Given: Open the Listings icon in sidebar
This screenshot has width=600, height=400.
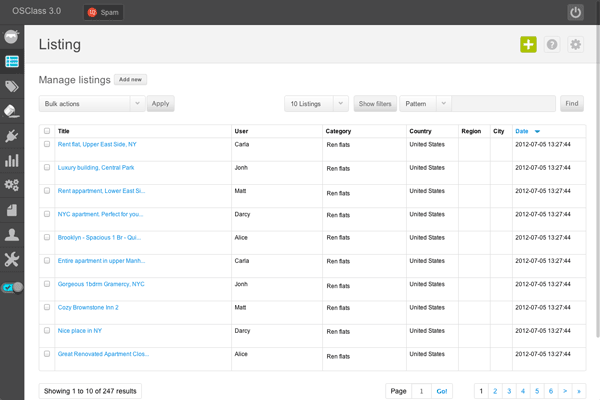Looking at the screenshot, I should (x=12, y=61).
